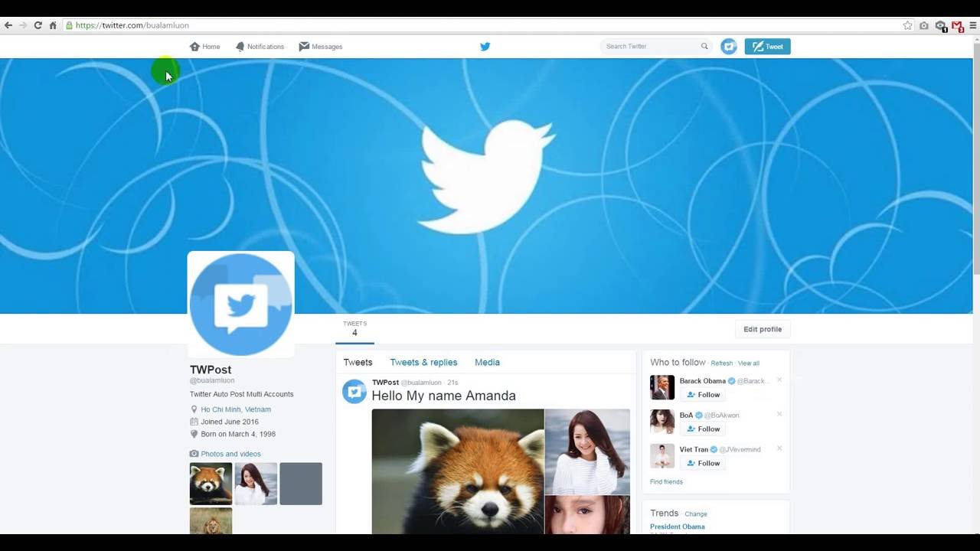Click Twitter bird logo in top bar
Image resolution: width=980 pixels, height=551 pixels.
point(485,47)
